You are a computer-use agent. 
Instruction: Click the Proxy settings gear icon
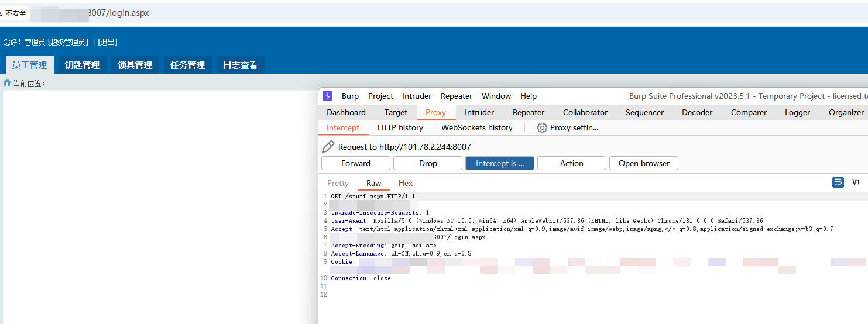pos(542,127)
